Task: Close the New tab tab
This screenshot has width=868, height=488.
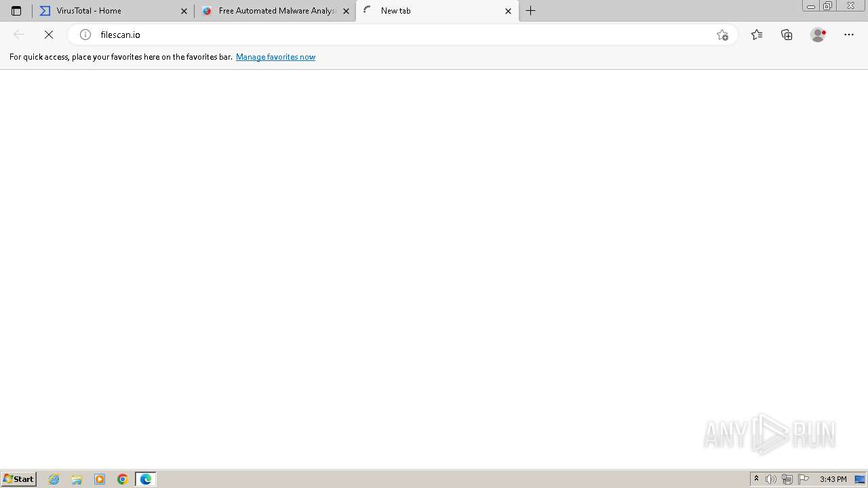Action: (x=508, y=11)
